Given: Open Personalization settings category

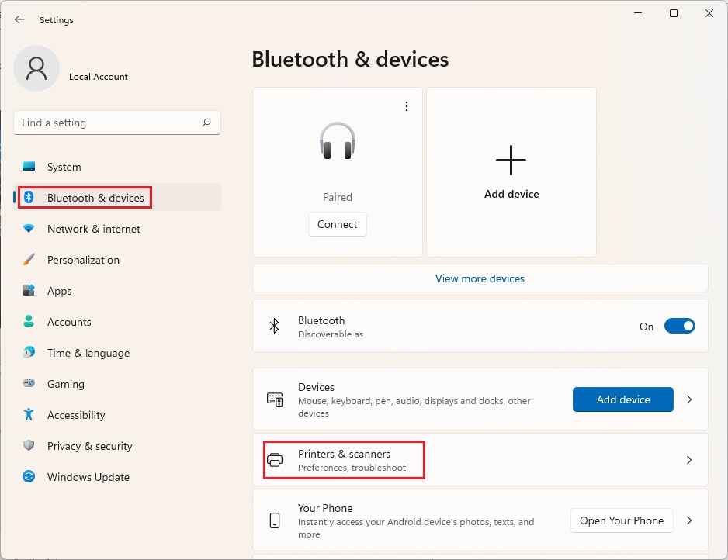Looking at the screenshot, I should pyautogui.click(x=83, y=260).
